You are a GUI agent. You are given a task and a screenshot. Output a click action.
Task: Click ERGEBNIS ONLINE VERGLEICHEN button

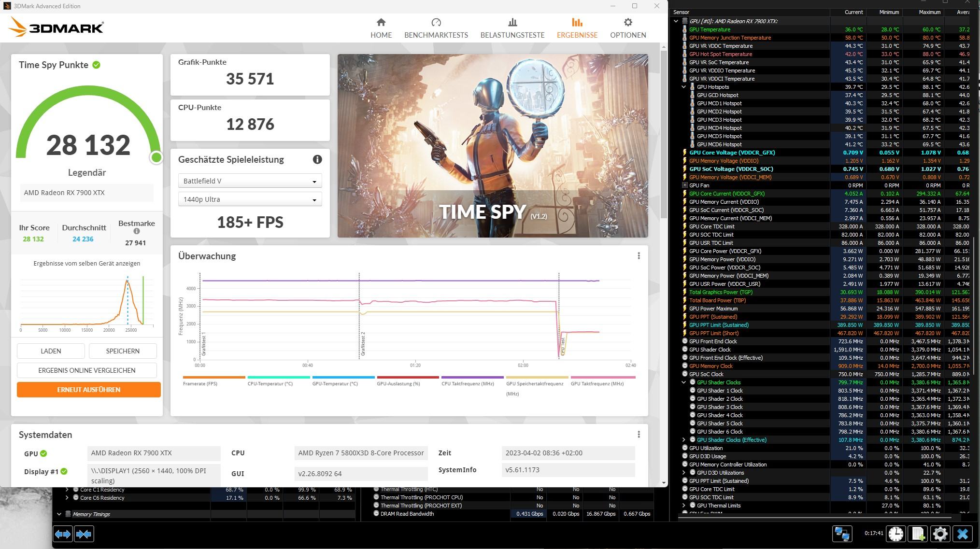coord(87,370)
